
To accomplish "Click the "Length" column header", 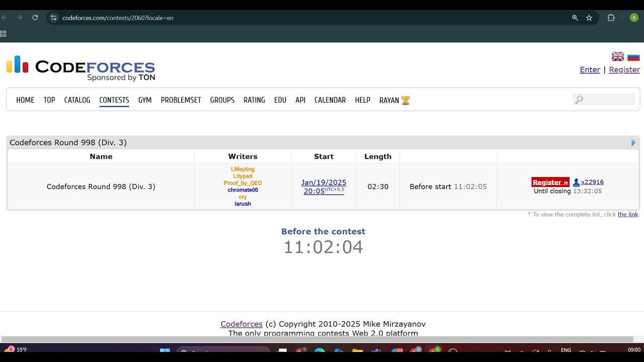I will click(378, 156).
